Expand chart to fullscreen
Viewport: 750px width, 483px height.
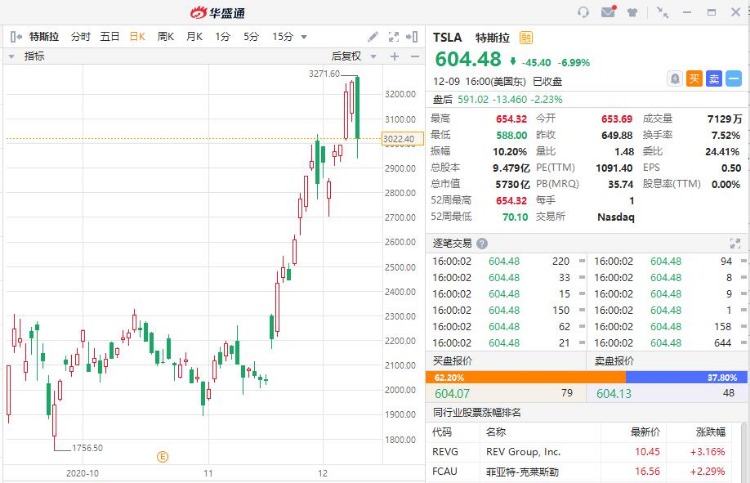pyautogui.click(x=394, y=37)
